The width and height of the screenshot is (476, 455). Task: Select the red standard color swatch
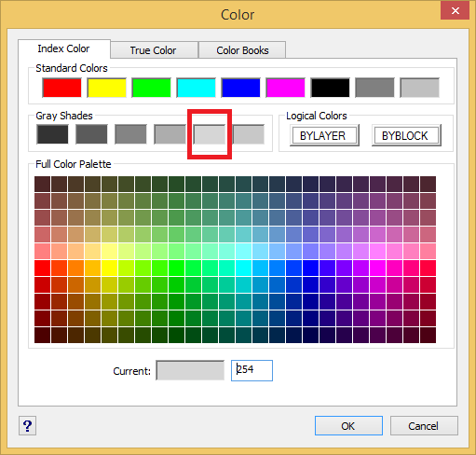(61, 88)
